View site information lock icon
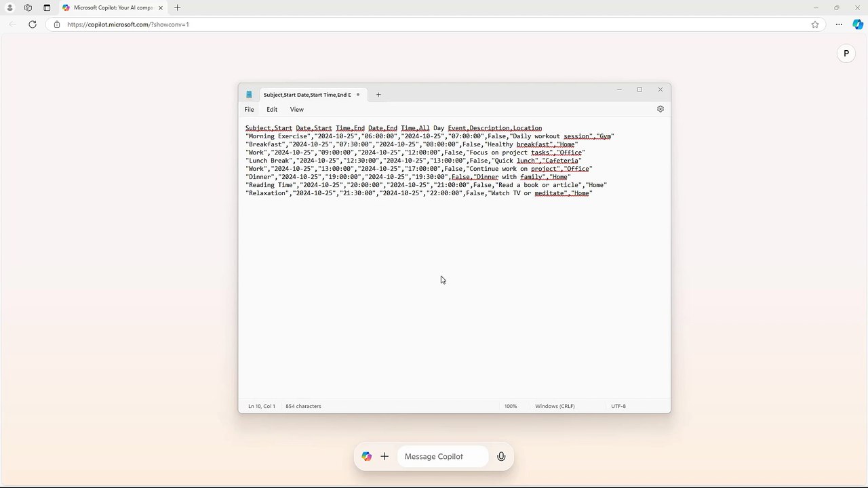868x488 pixels. [x=57, y=24]
